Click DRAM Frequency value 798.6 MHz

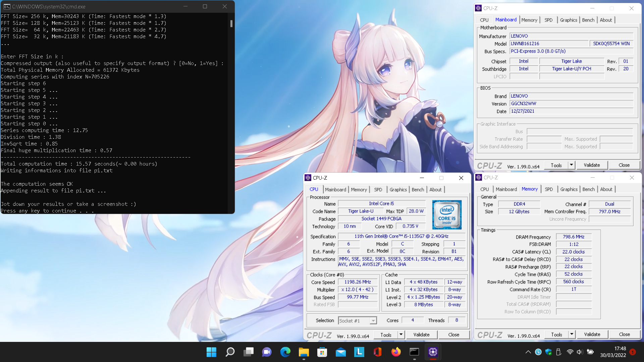click(x=574, y=237)
